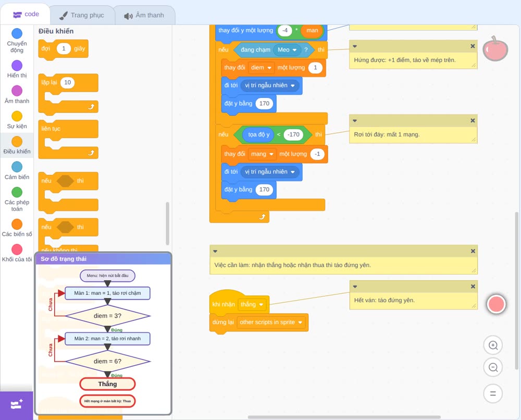Click the block palette vertical scrollbar
The height and width of the screenshot is (420, 521).
coord(167,224)
